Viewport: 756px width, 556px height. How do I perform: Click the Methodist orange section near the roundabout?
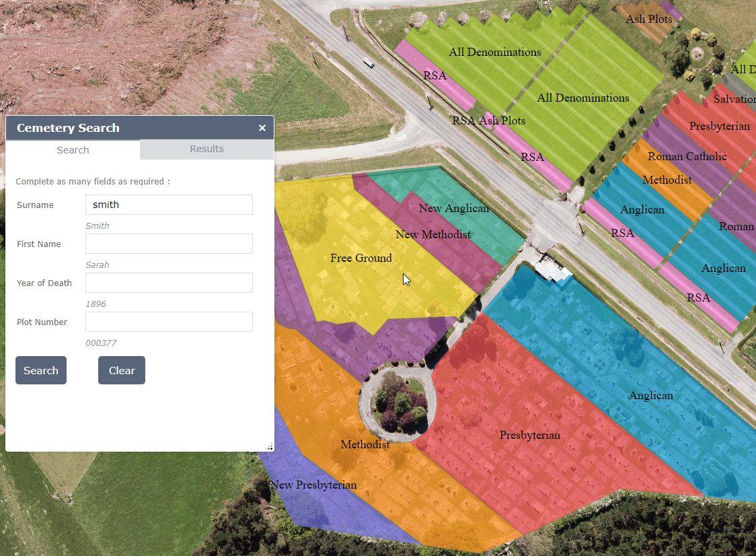365,444
